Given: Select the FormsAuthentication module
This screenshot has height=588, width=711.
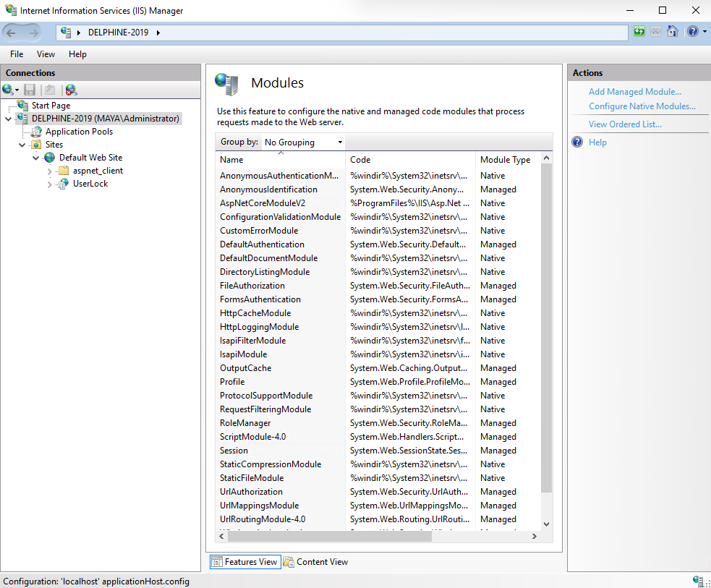Looking at the screenshot, I should 378,299.
